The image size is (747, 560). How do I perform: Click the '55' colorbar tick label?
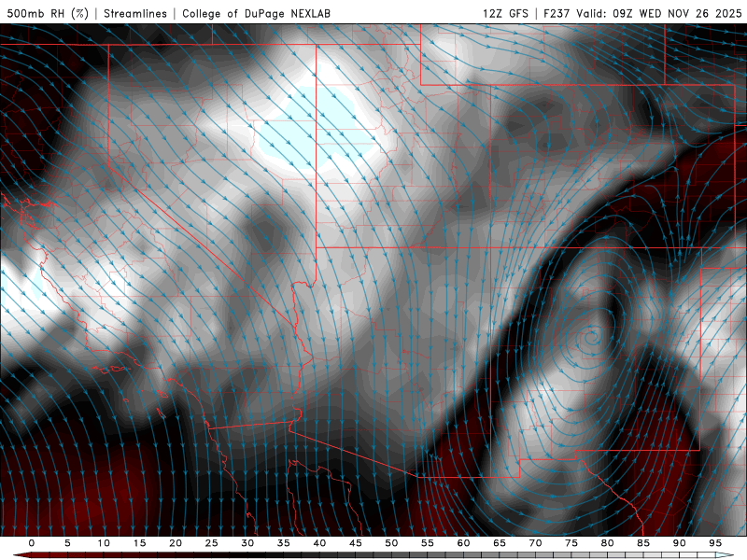coord(428,543)
